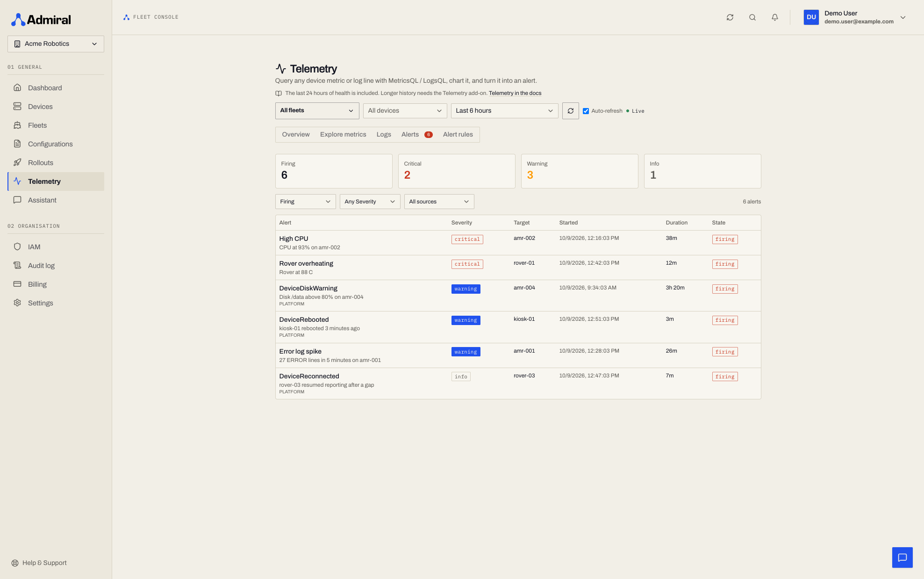
Task: View the Audit log
Action: tap(56, 266)
